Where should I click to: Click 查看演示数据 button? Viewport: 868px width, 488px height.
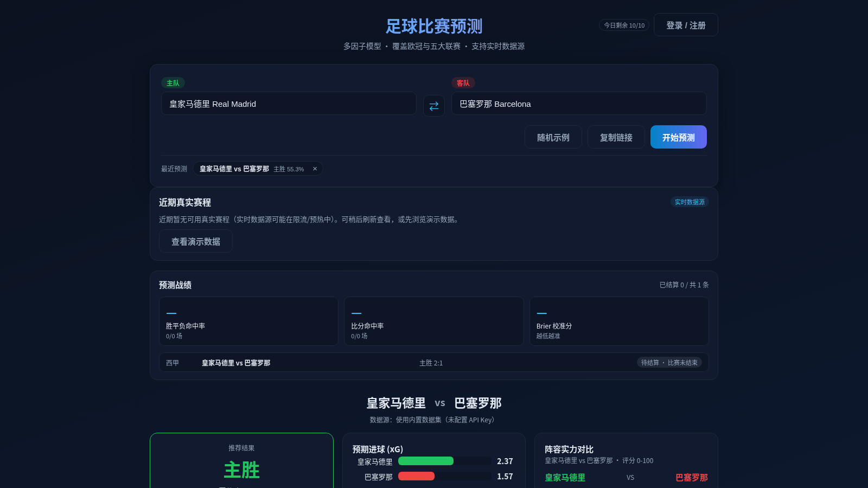point(195,241)
